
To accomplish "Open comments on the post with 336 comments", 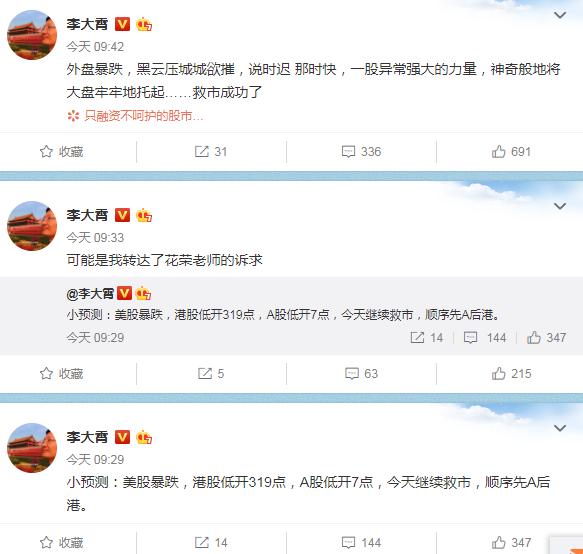I will [x=361, y=152].
